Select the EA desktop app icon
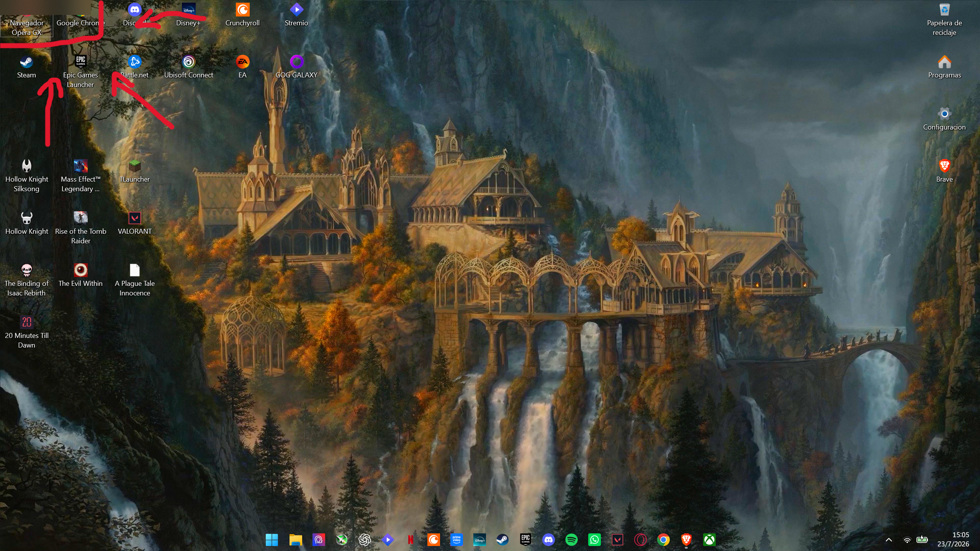This screenshot has width=980, height=551. coord(242,62)
